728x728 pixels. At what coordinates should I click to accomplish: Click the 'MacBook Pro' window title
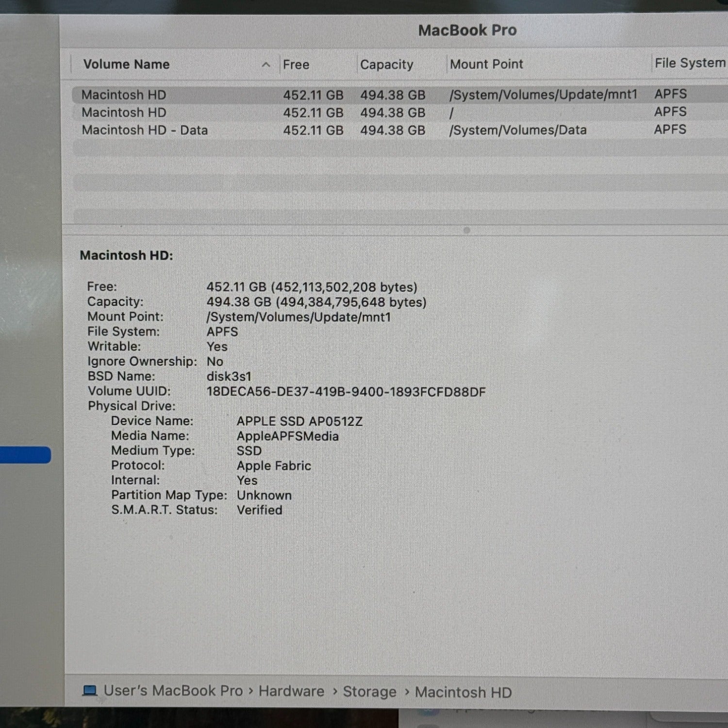coord(467,30)
